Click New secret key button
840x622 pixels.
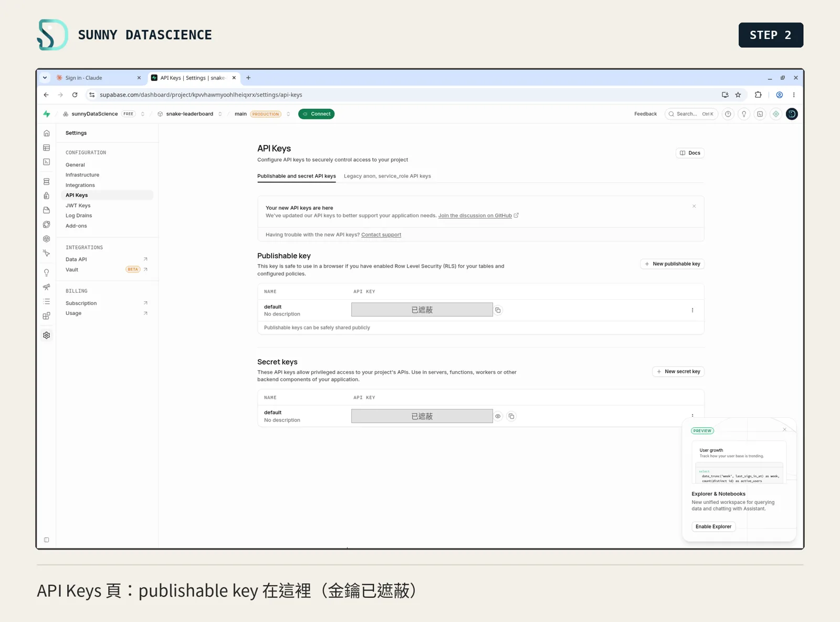[678, 372]
